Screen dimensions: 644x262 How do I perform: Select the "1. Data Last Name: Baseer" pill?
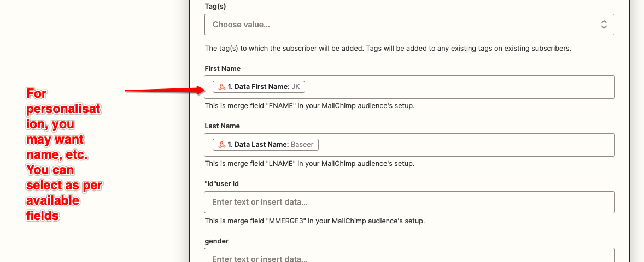coord(266,145)
